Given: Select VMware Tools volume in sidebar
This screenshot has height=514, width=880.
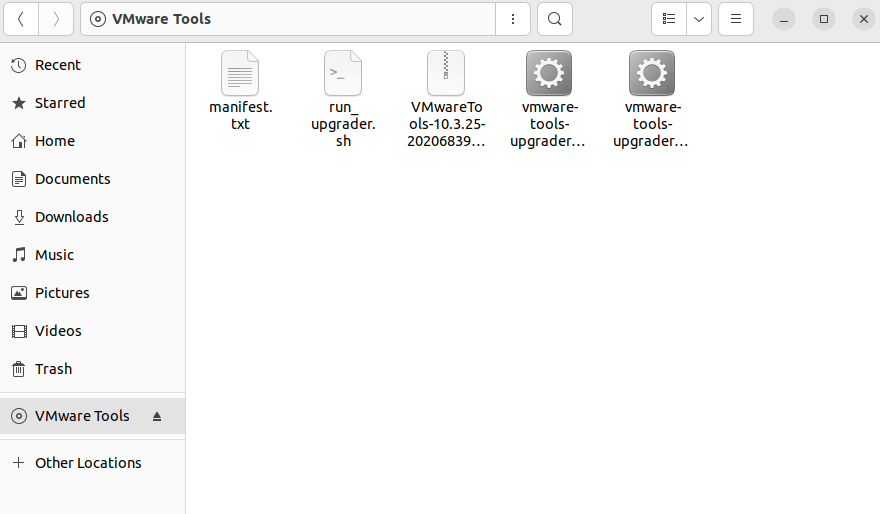Looking at the screenshot, I should point(93,416).
